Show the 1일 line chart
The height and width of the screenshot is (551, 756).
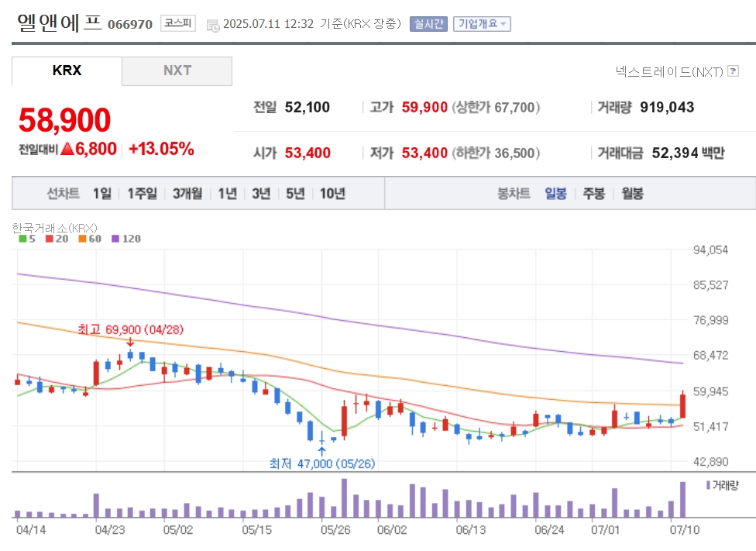(102, 194)
